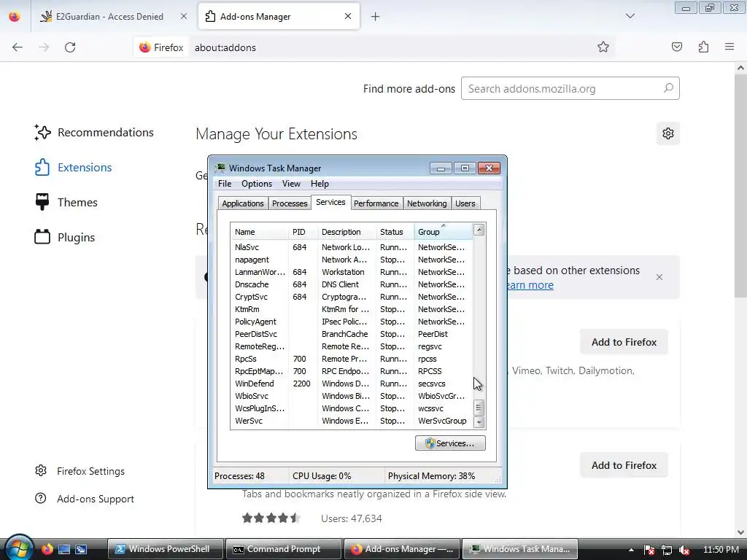Click the Firefox page scrollbar down arrow

pos(740,532)
